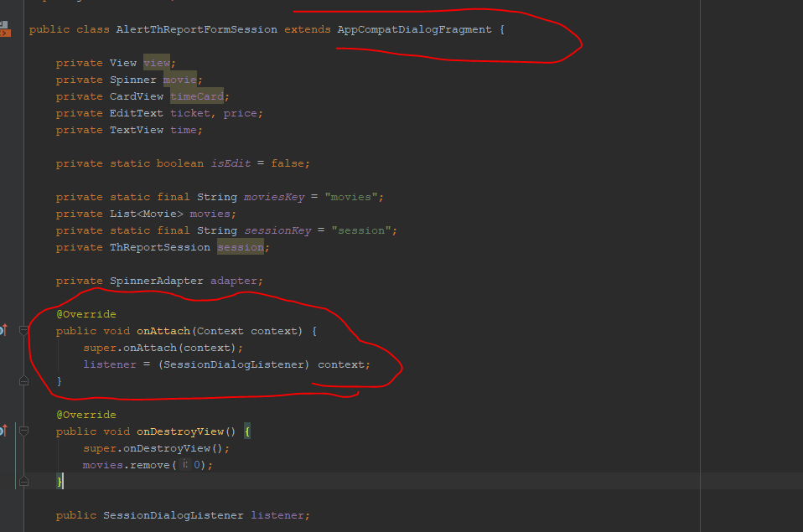Click the fold end marker at onDestroyView closing brace

(x=23, y=481)
